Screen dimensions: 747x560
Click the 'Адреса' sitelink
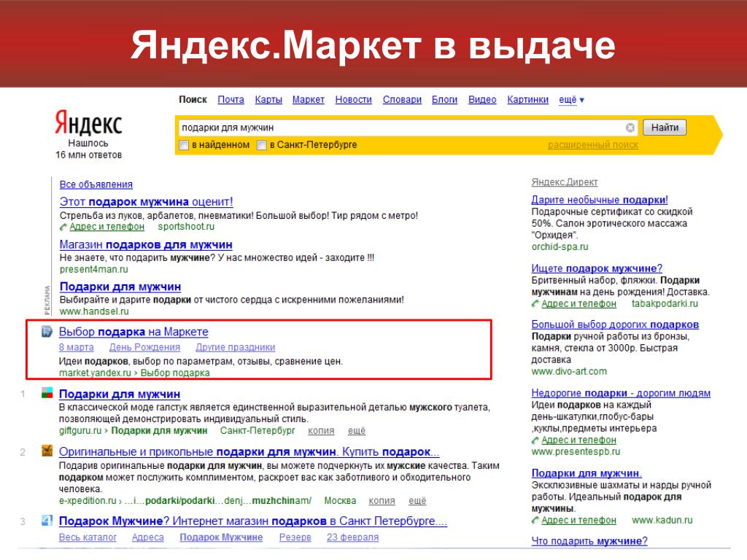point(147,537)
